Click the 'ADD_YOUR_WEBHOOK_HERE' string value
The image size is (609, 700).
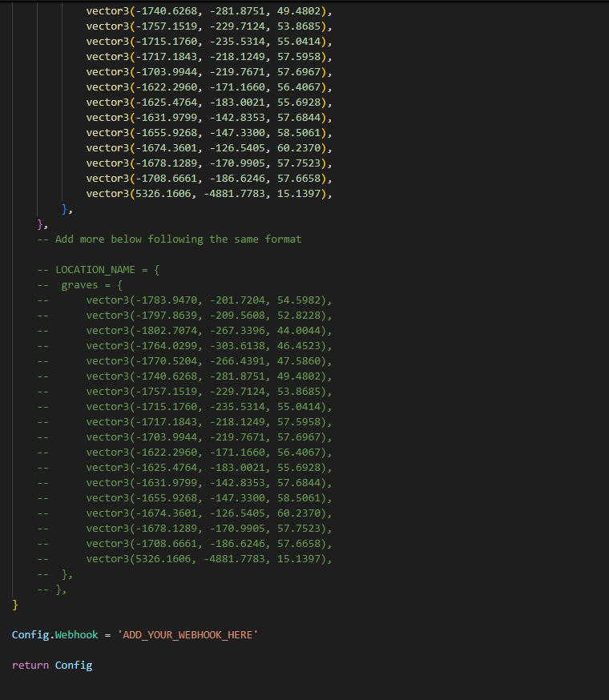coord(188,635)
